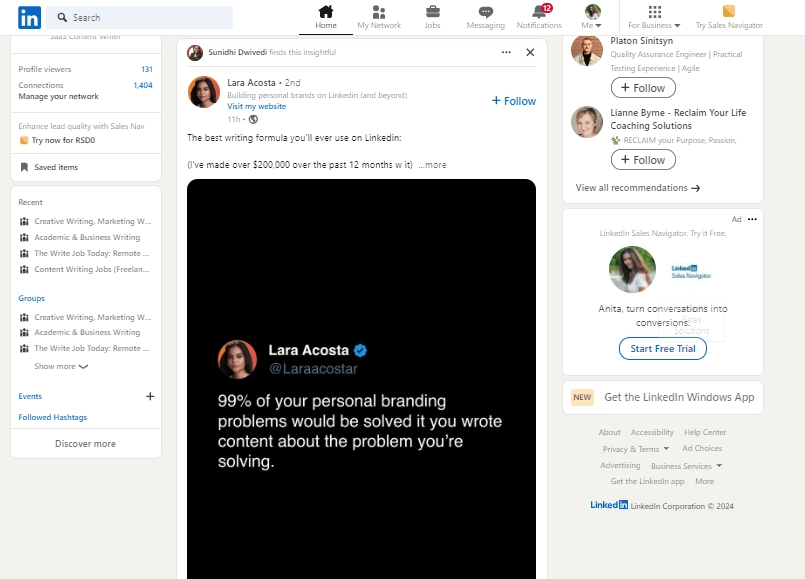Open the Visit my website link
Viewport: 805px width, 579px height.
pyautogui.click(x=257, y=106)
